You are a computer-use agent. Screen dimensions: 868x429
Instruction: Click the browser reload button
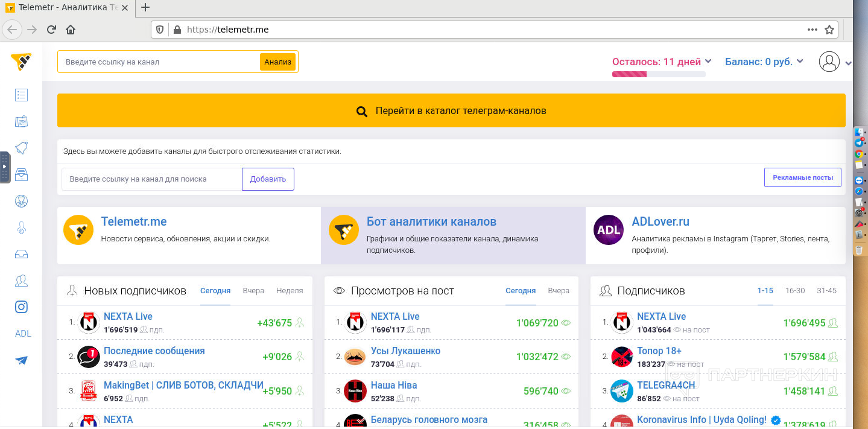(51, 30)
